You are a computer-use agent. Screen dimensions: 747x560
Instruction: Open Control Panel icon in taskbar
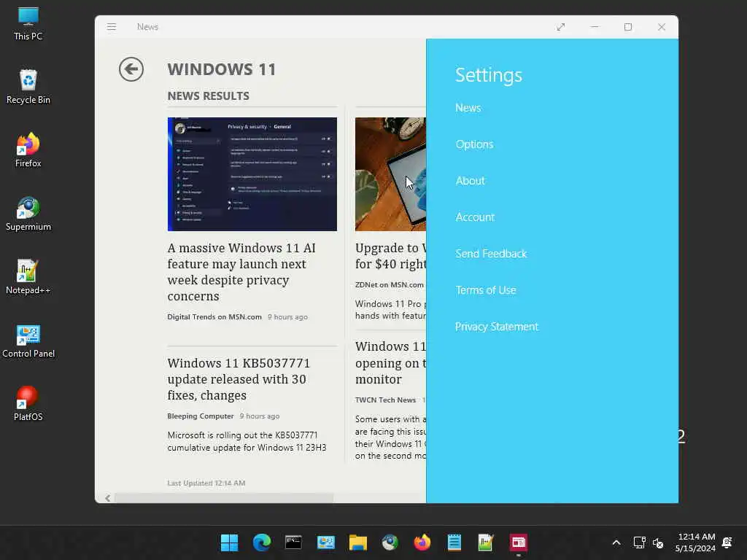click(x=326, y=542)
